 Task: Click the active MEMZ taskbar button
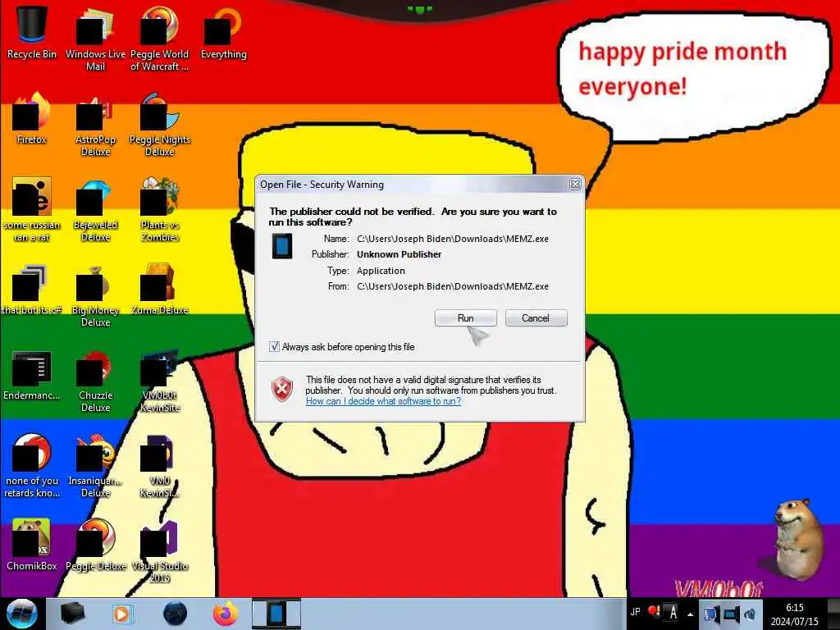coord(276,614)
